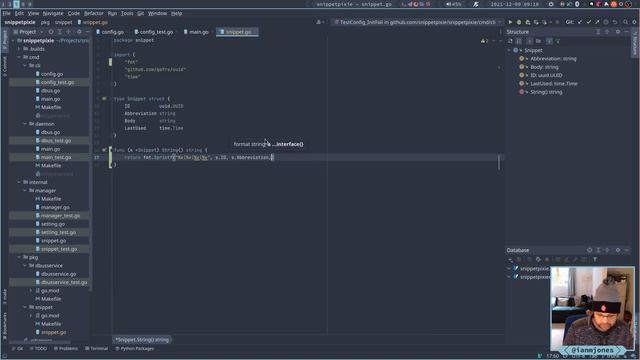The height and width of the screenshot is (360, 640).
Task: Collapse cmd folder
Action: coord(19,57)
